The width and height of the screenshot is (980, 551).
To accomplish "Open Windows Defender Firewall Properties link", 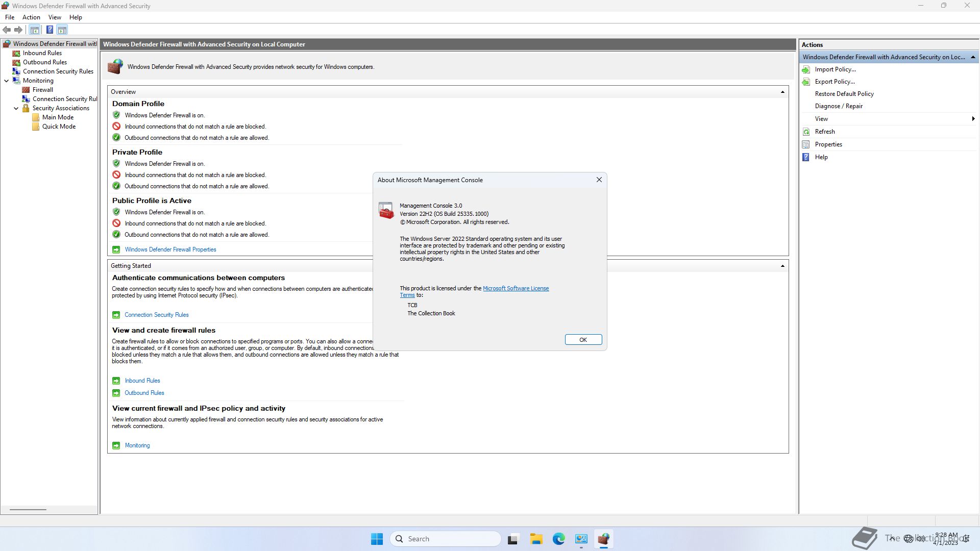I will (170, 249).
